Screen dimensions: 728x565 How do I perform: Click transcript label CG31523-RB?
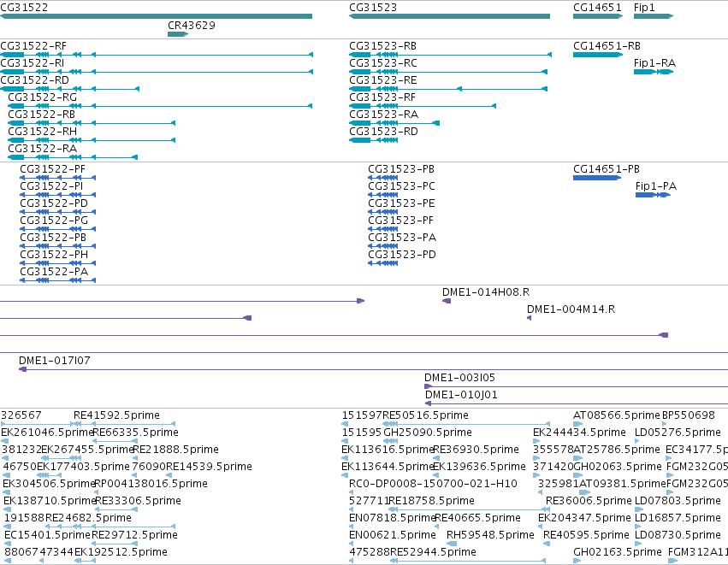click(382, 46)
